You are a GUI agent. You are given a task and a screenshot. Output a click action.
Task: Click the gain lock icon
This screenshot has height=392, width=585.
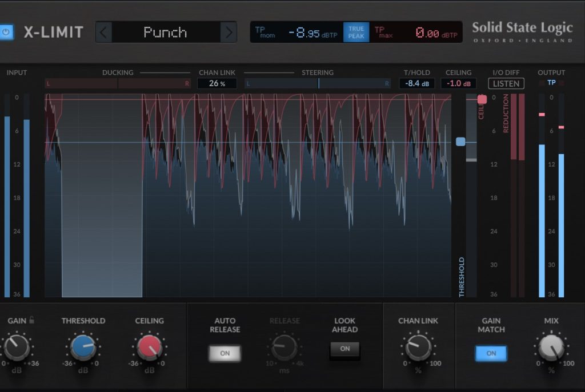[31, 321]
